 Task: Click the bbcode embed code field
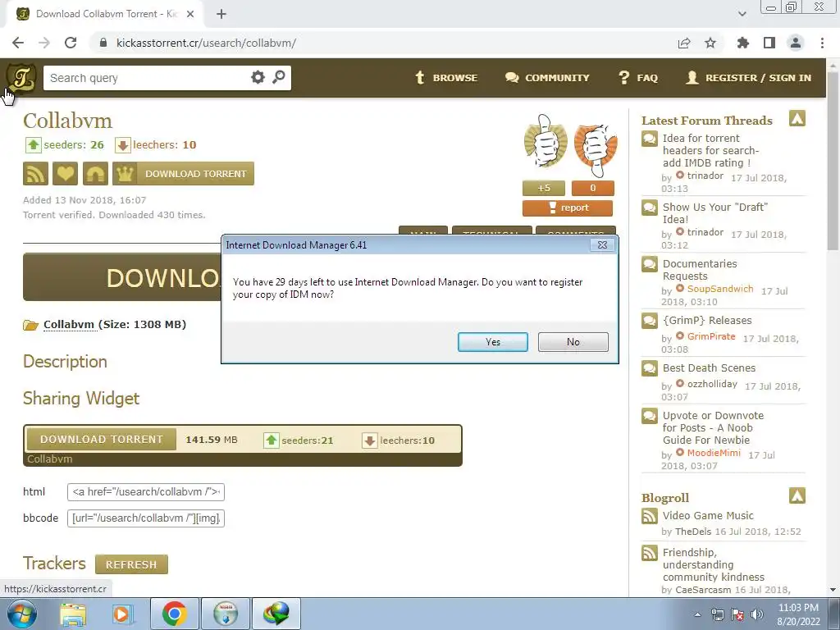tap(146, 518)
